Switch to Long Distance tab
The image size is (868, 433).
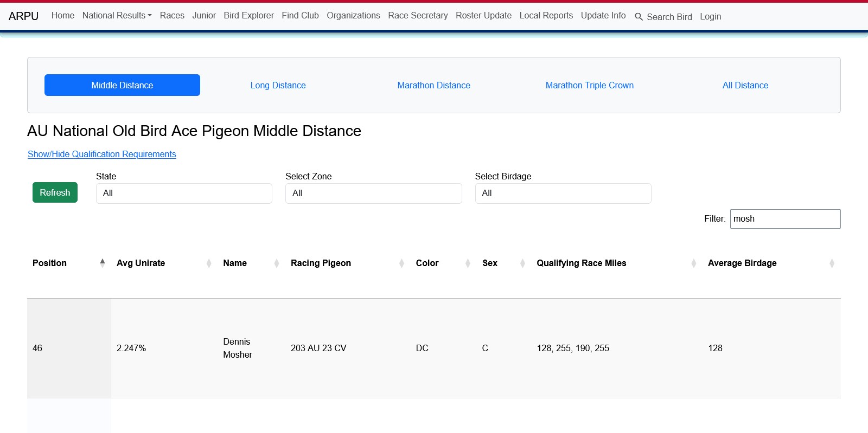coord(278,85)
